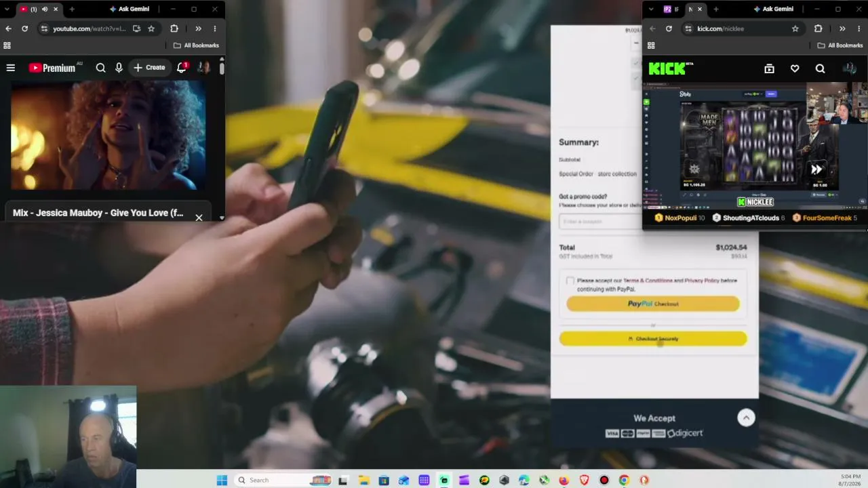This screenshot has width=868, height=488.
Task: Open DuckDuckGo from the taskbar
Action: click(644, 481)
